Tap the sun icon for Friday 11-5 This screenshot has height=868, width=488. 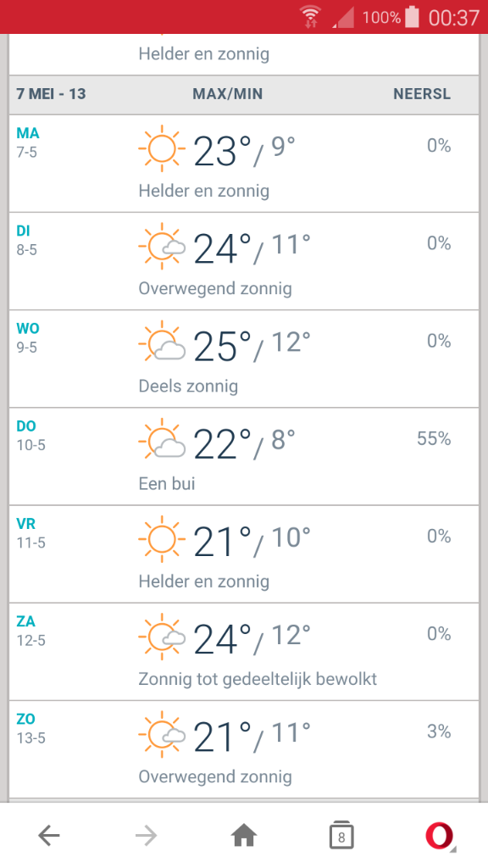click(x=162, y=539)
